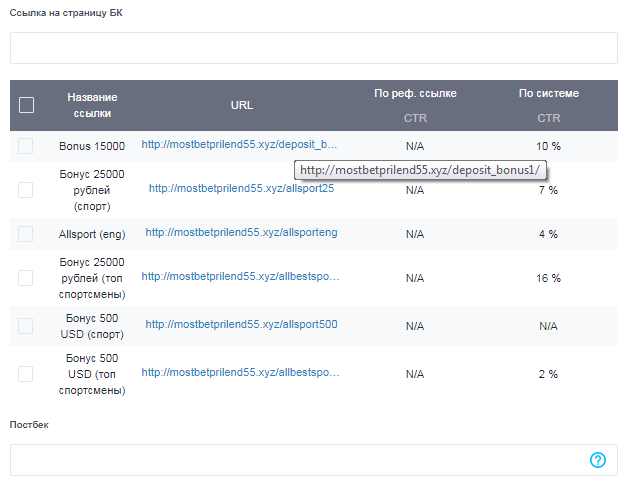Click into the Постбек input field
This screenshot has height=486, width=626.
[298, 460]
